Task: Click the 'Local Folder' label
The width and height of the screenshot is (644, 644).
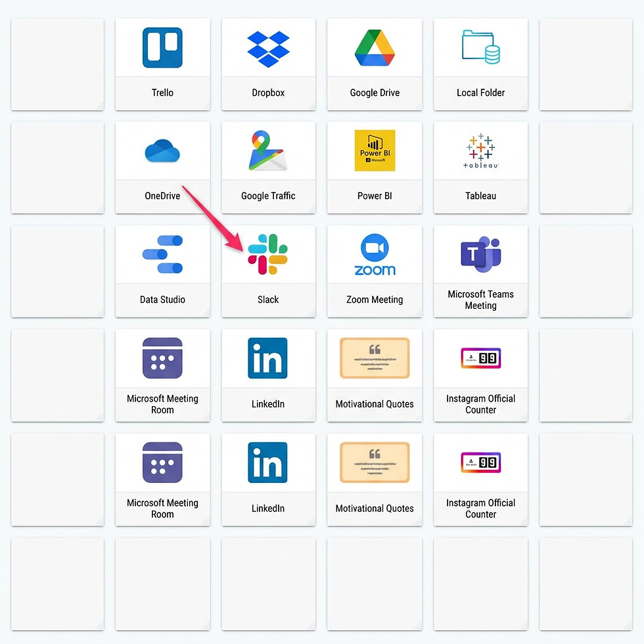Action: point(480,93)
